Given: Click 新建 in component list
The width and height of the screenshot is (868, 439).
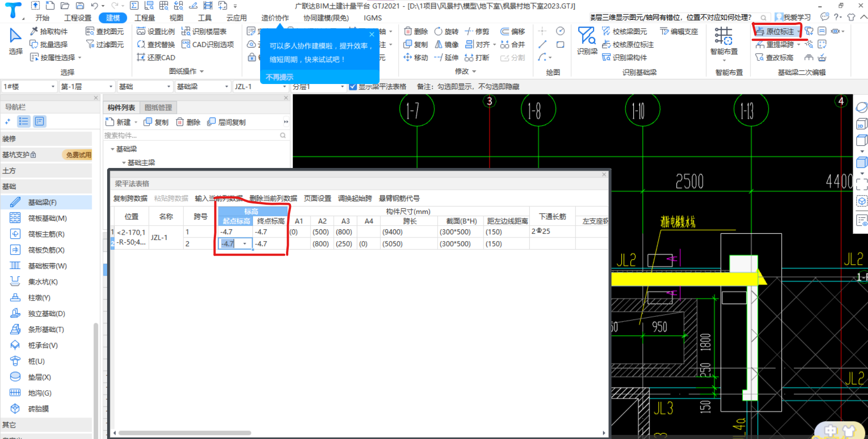Looking at the screenshot, I should [x=118, y=122].
